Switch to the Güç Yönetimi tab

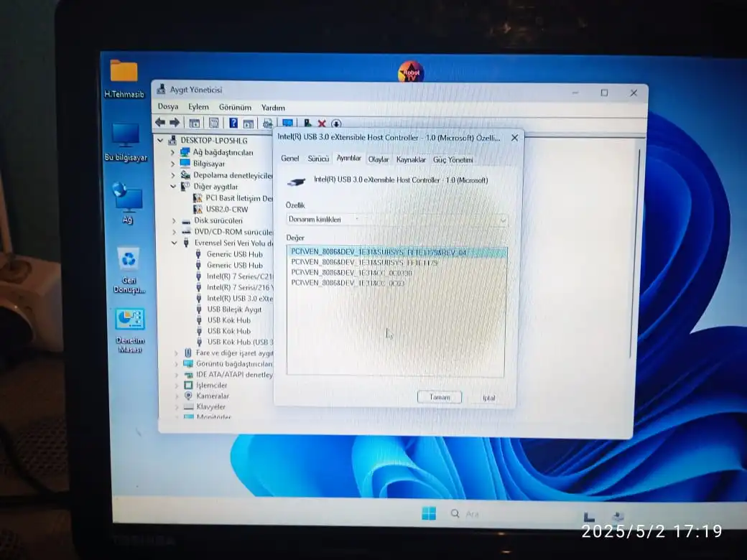tap(453, 160)
